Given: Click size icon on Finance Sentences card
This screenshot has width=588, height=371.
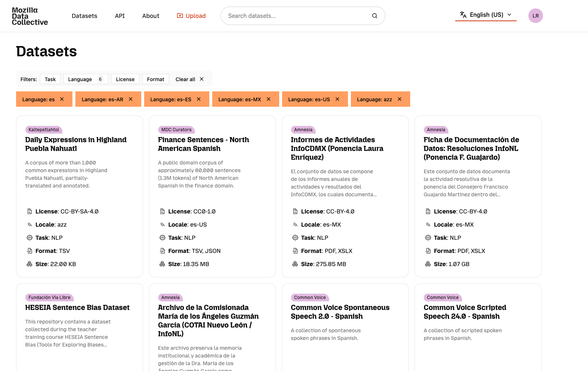Looking at the screenshot, I should click(x=162, y=264).
